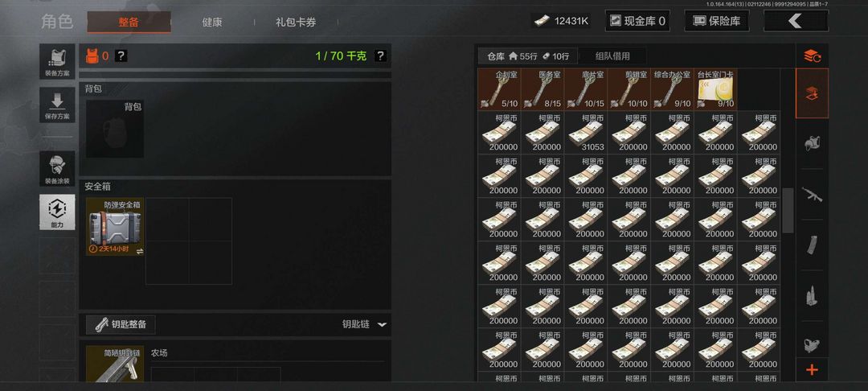
Task: Click the auto-sort warehouse icon
Action: coord(812,56)
